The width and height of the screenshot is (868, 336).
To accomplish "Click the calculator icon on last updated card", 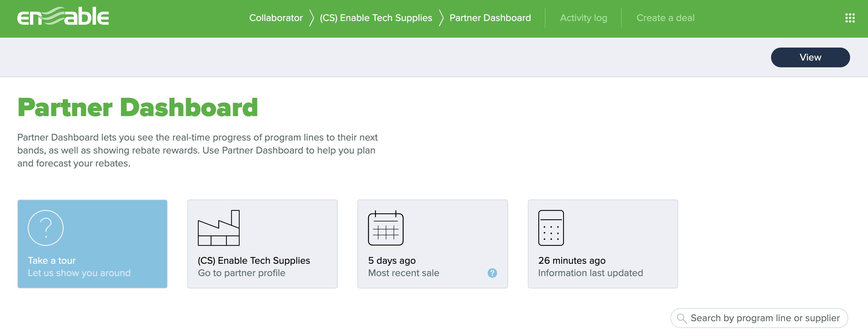I will click(x=551, y=228).
